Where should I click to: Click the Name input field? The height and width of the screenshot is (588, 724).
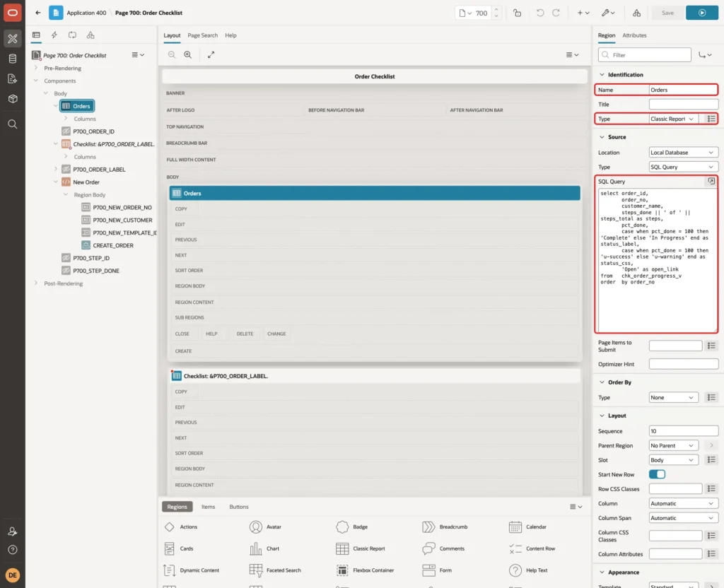(x=684, y=90)
